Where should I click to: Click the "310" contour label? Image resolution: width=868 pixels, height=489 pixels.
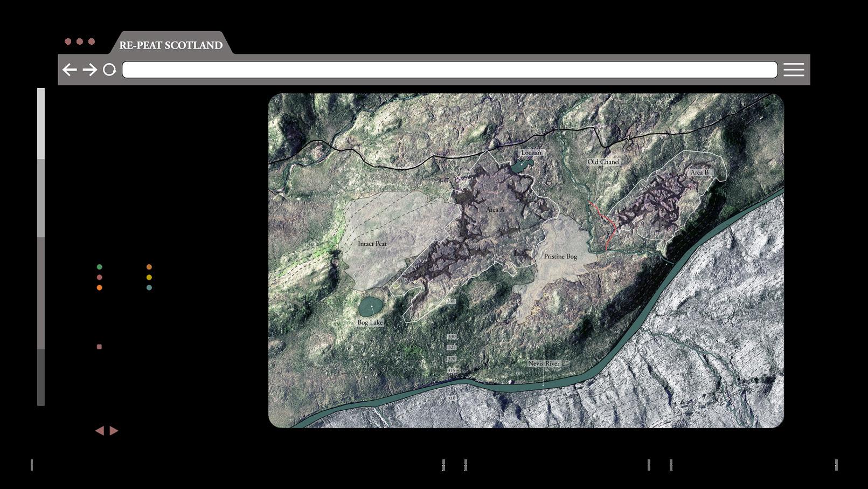coord(452,398)
